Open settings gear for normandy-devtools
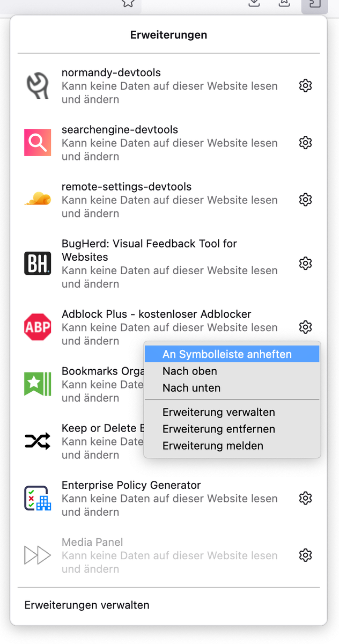Image resolution: width=339 pixels, height=644 pixels. pyautogui.click(x=305, y=86)
